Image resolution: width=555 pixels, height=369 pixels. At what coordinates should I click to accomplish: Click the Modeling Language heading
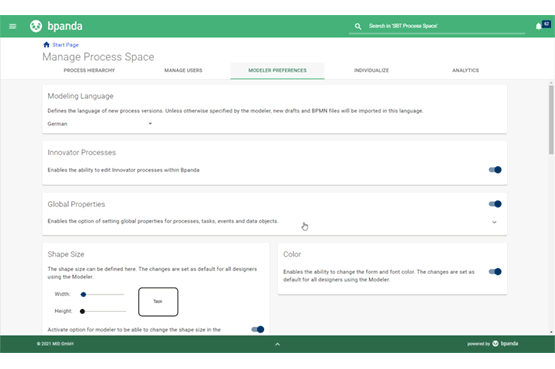81,96
